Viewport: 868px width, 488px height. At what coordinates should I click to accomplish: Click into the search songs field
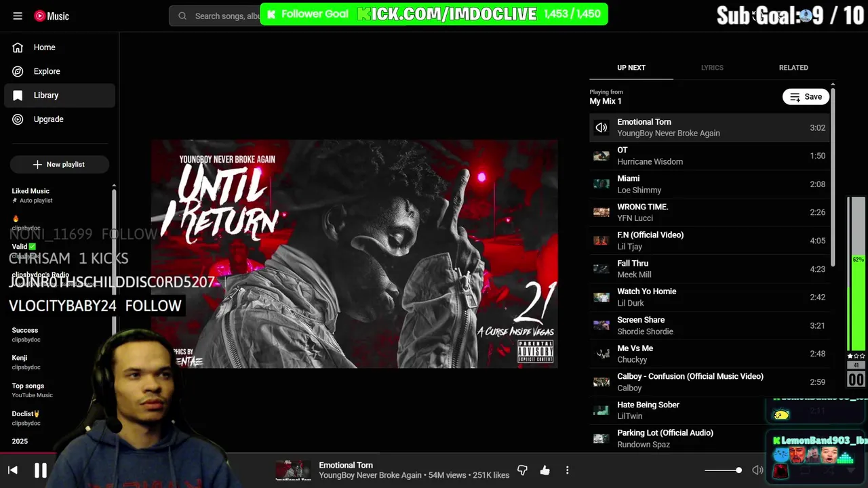coord(227,16)
